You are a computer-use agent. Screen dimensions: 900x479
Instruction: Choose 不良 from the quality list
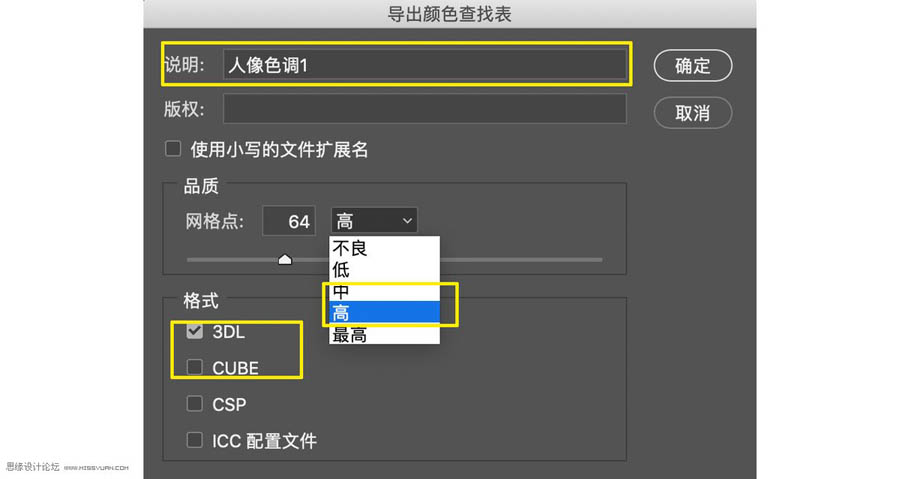pyautogui.click(x=349, y=248)
